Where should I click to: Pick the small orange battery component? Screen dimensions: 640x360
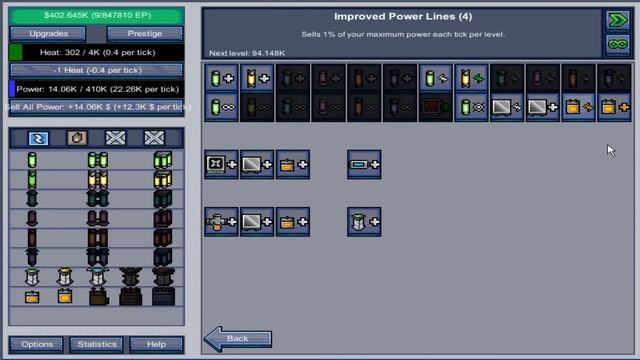click(x=32, y=297)
